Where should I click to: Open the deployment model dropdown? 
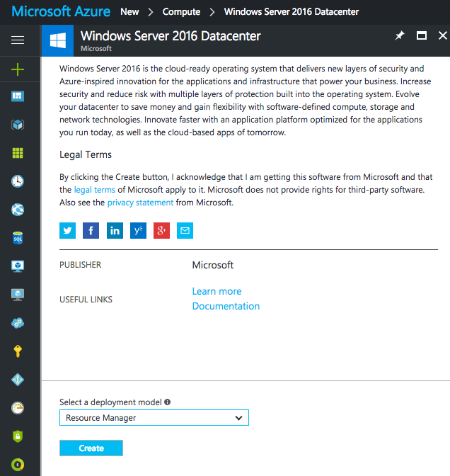pos(154,418)
